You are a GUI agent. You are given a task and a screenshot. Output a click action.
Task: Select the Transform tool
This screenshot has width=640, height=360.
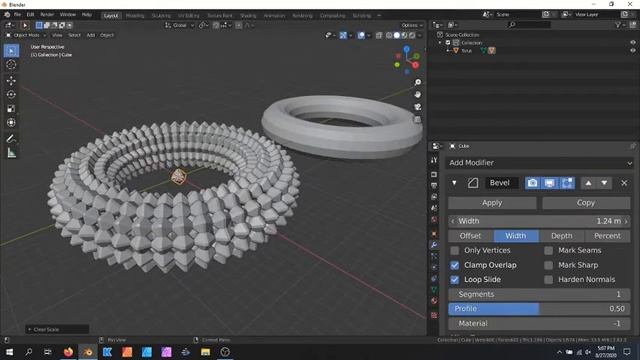tap(11, 122)
